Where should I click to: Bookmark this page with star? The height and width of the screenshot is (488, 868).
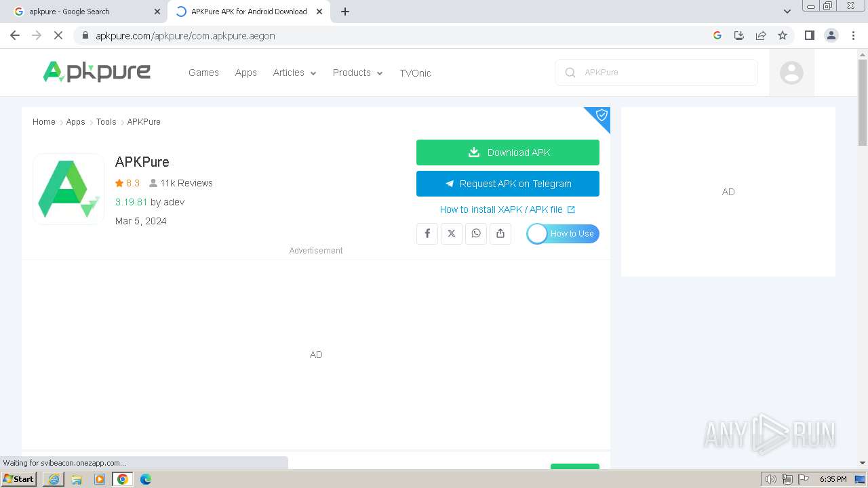tap(783, 35)
